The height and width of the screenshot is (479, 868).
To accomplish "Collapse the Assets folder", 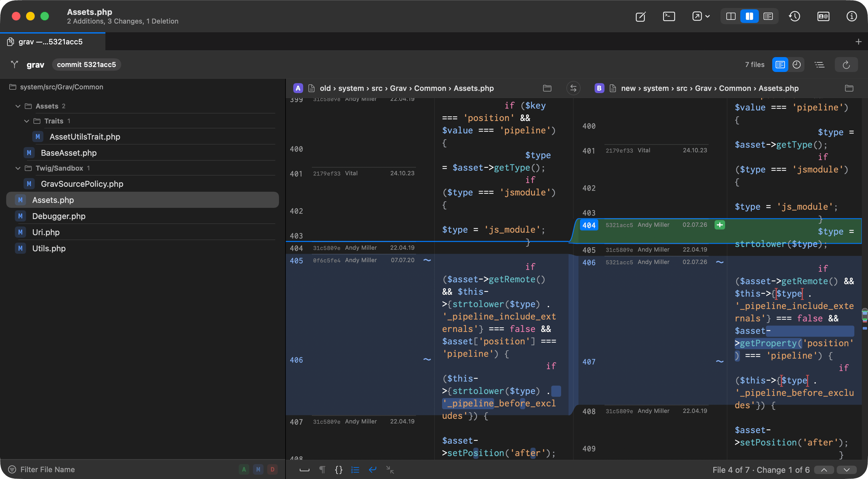I will [18, 106].
